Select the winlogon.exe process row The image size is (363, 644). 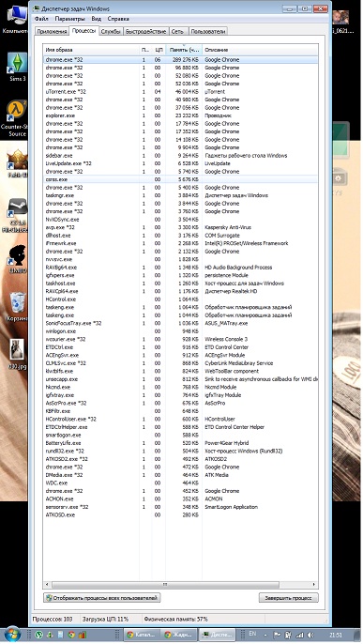[180, 331]
